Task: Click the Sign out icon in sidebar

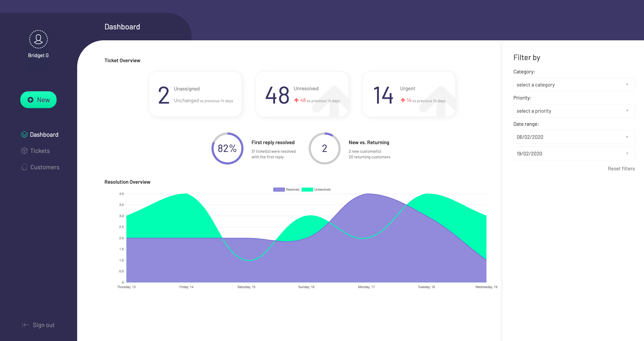Action: tap(24, 325)
